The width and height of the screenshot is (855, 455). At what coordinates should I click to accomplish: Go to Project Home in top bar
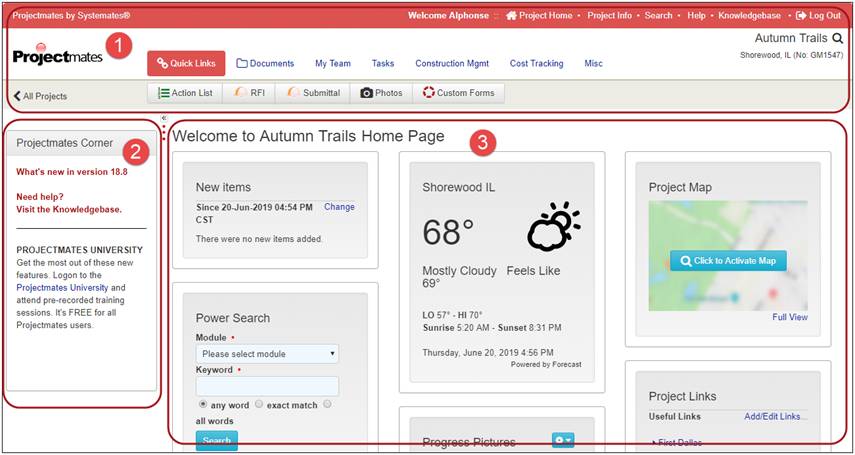click(x=539, y=15)
